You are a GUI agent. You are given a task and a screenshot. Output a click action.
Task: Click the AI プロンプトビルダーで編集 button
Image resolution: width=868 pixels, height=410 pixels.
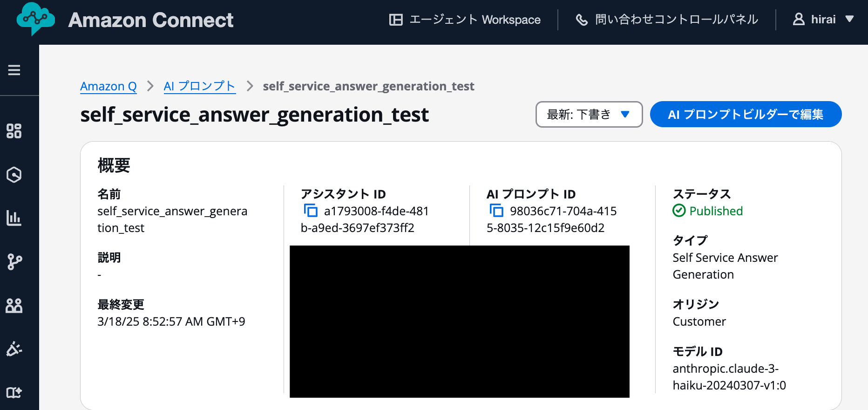tap(746, 114)
